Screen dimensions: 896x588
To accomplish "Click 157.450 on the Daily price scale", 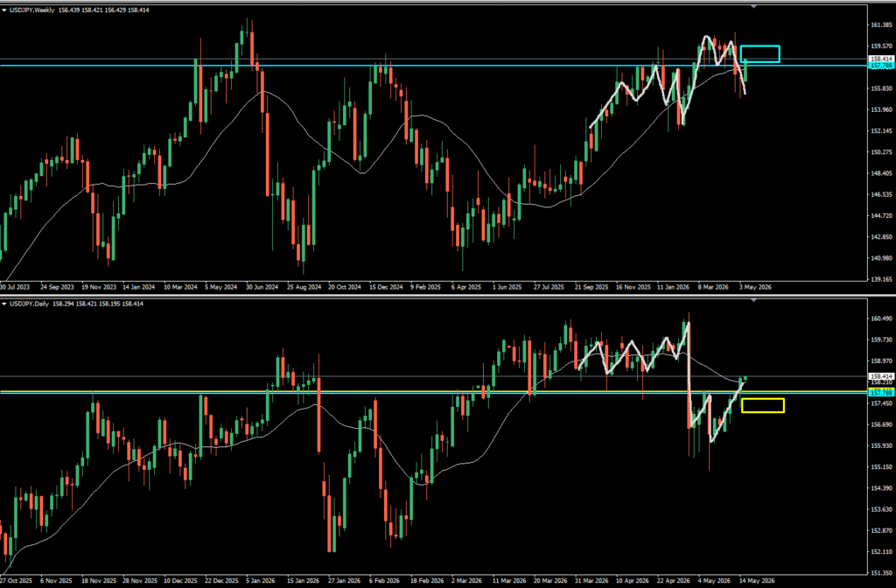I will pyautogui.click(x=882, y=403).
